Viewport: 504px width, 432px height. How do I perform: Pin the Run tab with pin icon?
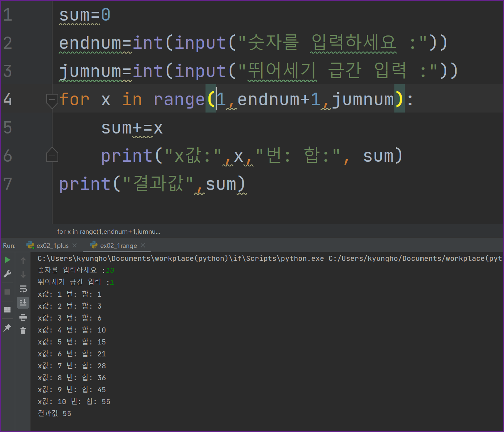click(7, 328)
